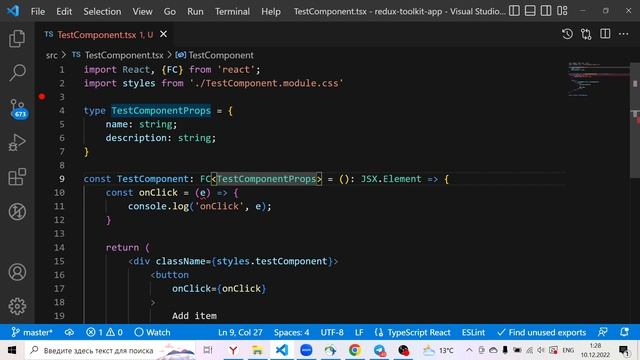Viewport: 640px width, 360px height.
Task: Open Problems from errors and warnings count
Action: click(x=104, y=332)
